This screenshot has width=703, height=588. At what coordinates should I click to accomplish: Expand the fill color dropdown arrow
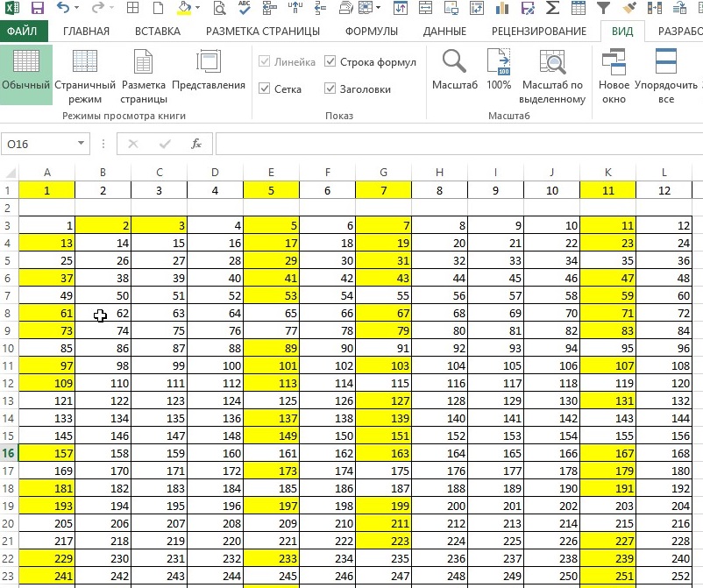coord(197,8)
